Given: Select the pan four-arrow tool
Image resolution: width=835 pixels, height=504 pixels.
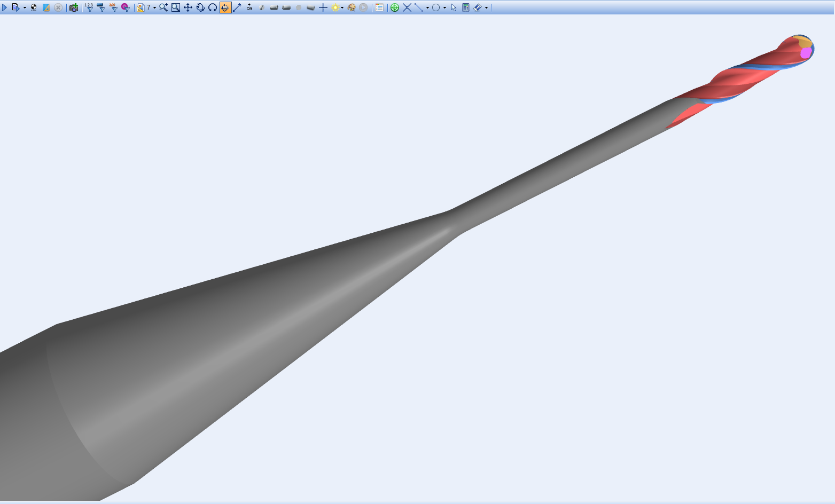Looking at the screenshot, I should [188, 7].
